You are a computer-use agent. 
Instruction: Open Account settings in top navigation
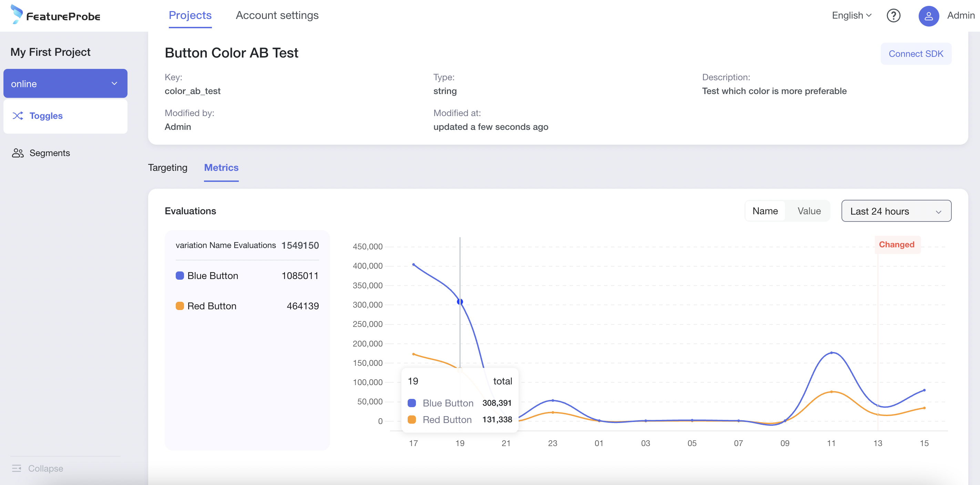(277, 15)
